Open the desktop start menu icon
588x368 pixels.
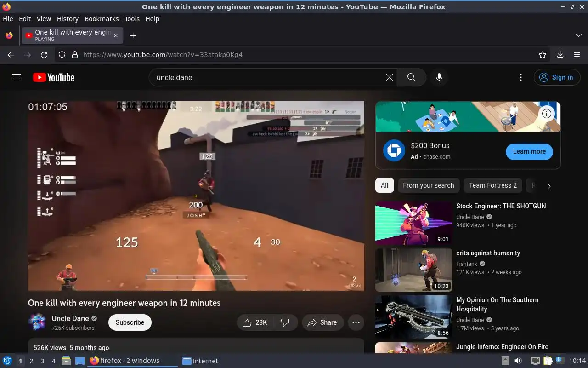[7, 361]
